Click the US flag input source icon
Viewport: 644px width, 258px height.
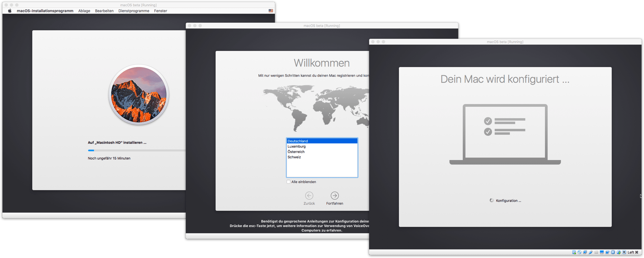[271, 11]
